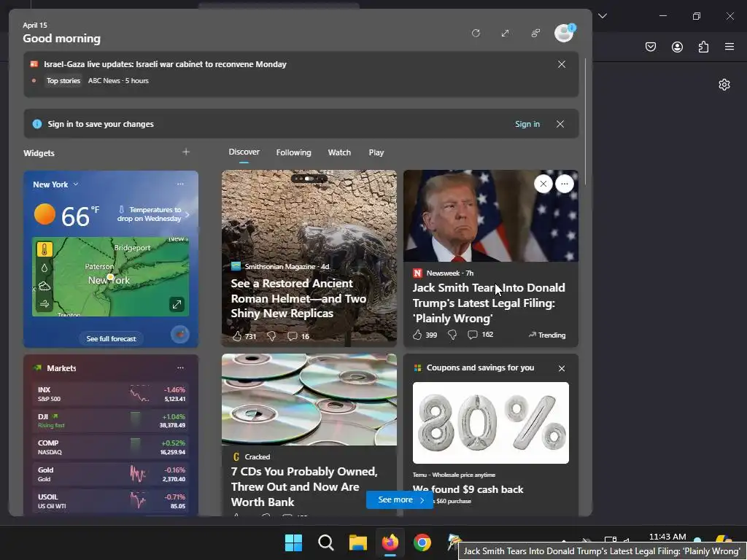Select the precipitation map layer
The width and height of the screenshot is (747, 560).
pyautogui.click(x=44, y=268)
